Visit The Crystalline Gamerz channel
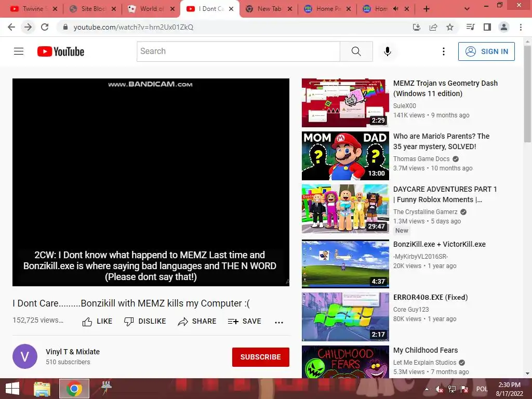This screenshot has height=399, width=532. tap(425, 212)
